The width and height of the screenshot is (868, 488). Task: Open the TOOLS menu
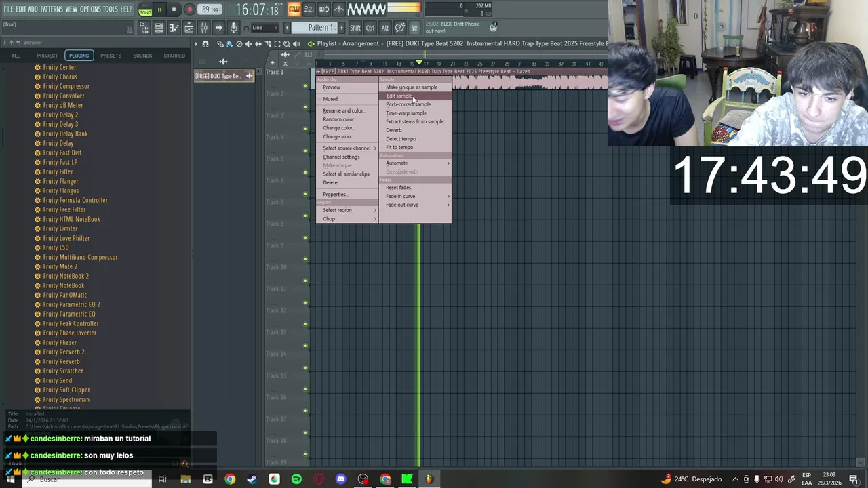(x=111, y=9)
